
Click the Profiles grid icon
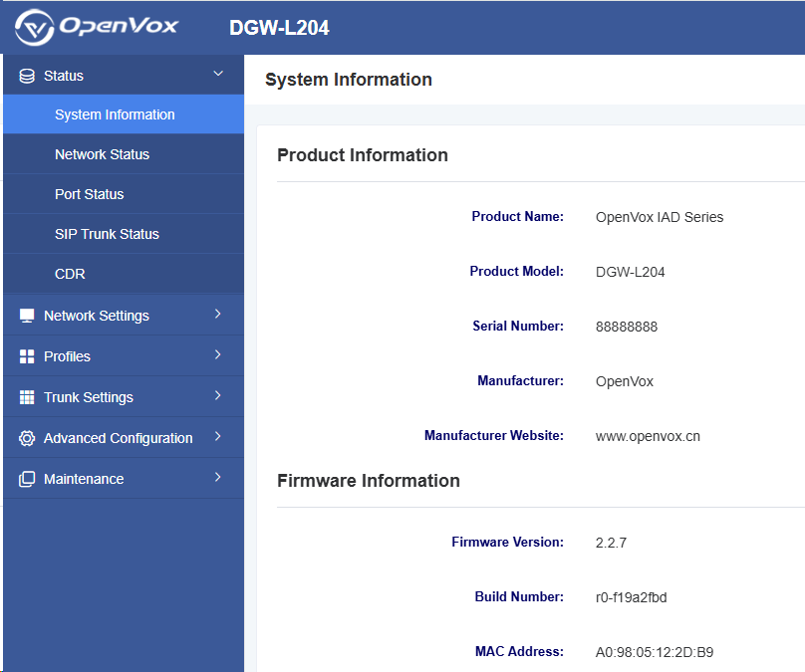(27, 356)
